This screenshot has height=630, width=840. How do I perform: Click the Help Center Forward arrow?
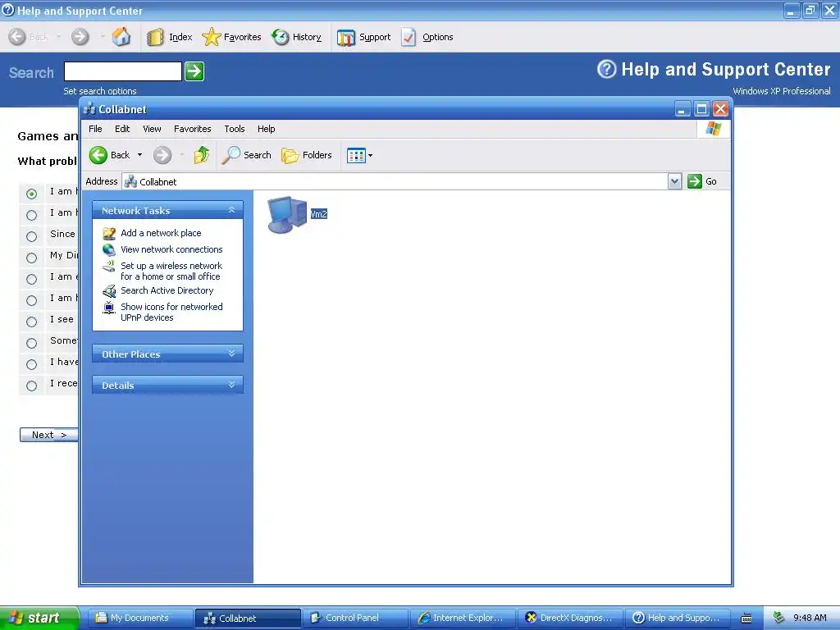[x=80, y=37]
